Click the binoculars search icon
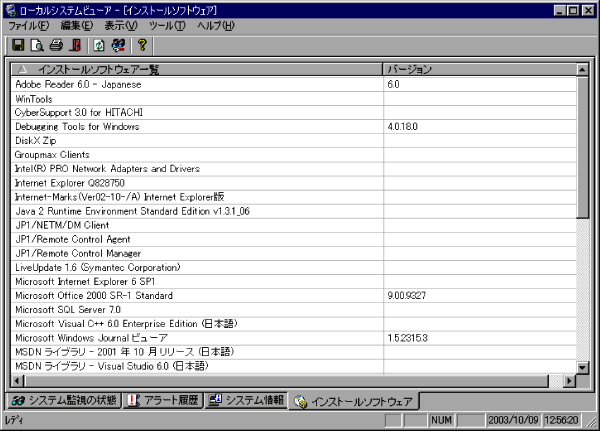Image resolution: width=600 pixels, height=431 pixels. [118, 45]
